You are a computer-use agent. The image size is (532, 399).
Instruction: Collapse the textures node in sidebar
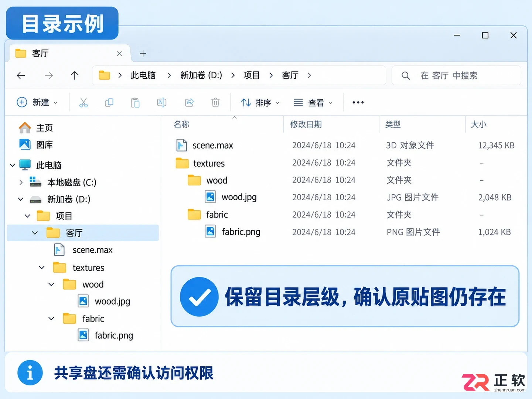coord(42,267)
